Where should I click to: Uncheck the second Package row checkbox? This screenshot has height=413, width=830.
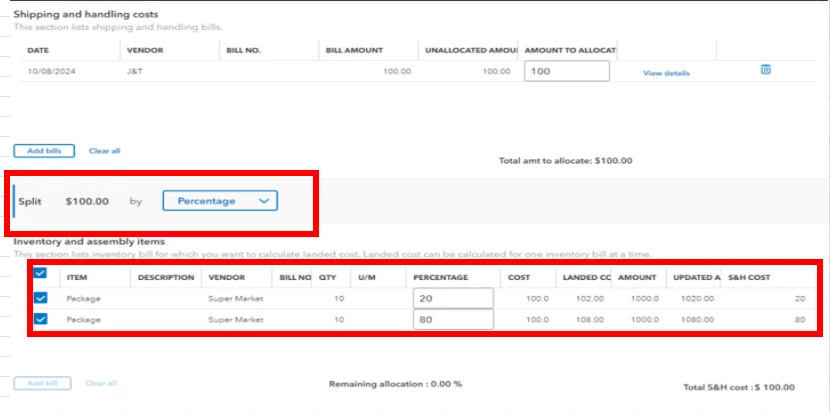click(x=40, y=319)
